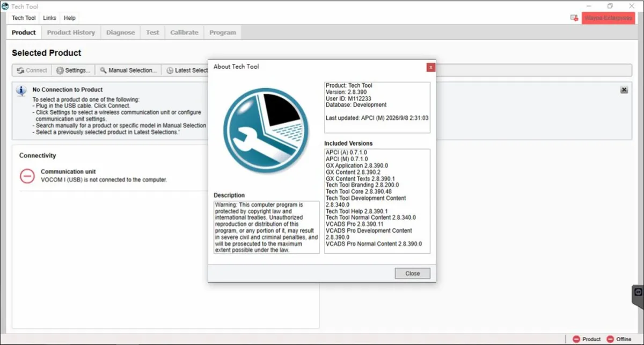Select GX Content Texts 2.8.390.1 entry
Screen dimensions: 644x345
tap(360, 178)
